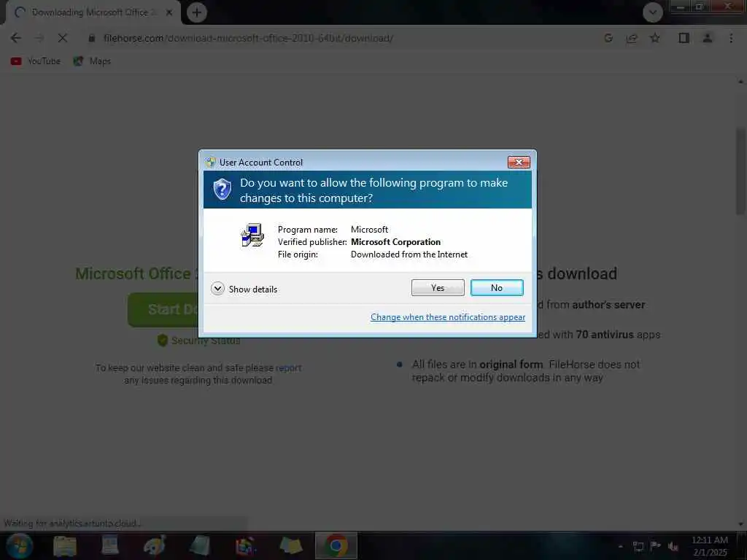The image size is (747, 560).
Task: Click the Google icon in address bar
Action: click(608, 38)
